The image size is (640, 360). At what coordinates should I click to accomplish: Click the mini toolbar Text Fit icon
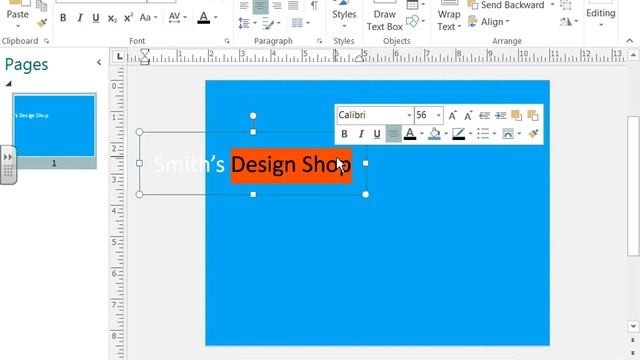coord(508,134)
